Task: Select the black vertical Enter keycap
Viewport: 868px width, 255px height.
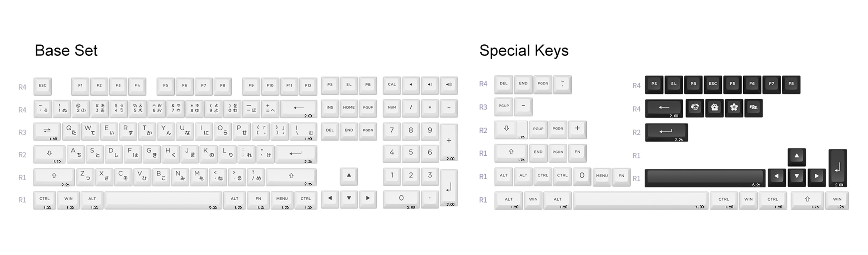Action: click(838, 168)
